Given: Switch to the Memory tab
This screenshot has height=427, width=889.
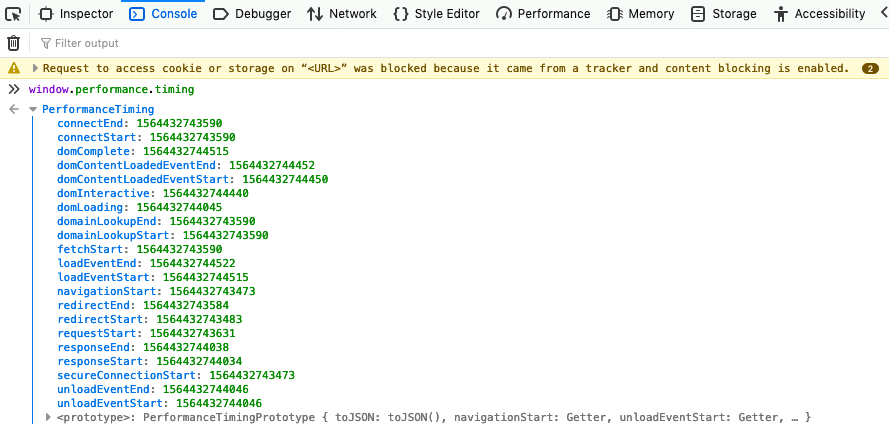Looking at the screenshot, I should pyautogui.click(x=640, y=14).
